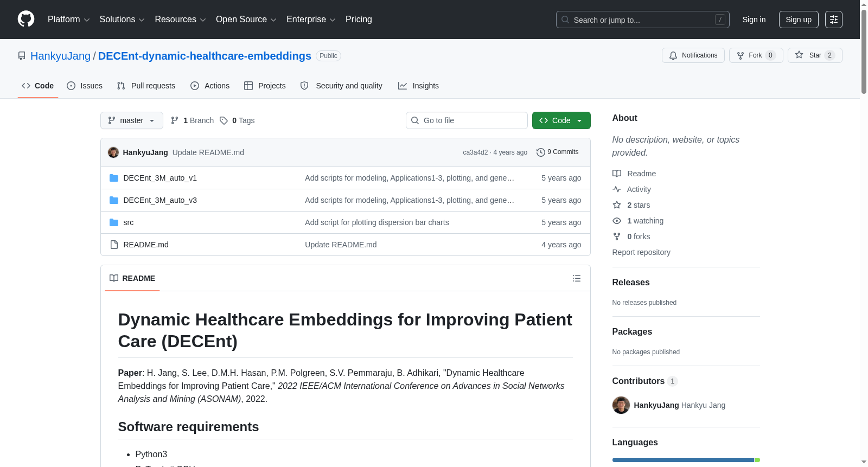This screenshot has width=868, height=467.
Task: Click the Languages color bar
Action: click(x=686, y=460)
